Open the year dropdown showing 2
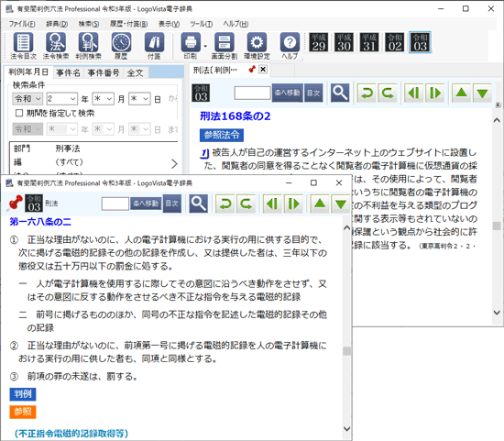The height and width of the screenshot is (441, 504). [x=62, y=99]
